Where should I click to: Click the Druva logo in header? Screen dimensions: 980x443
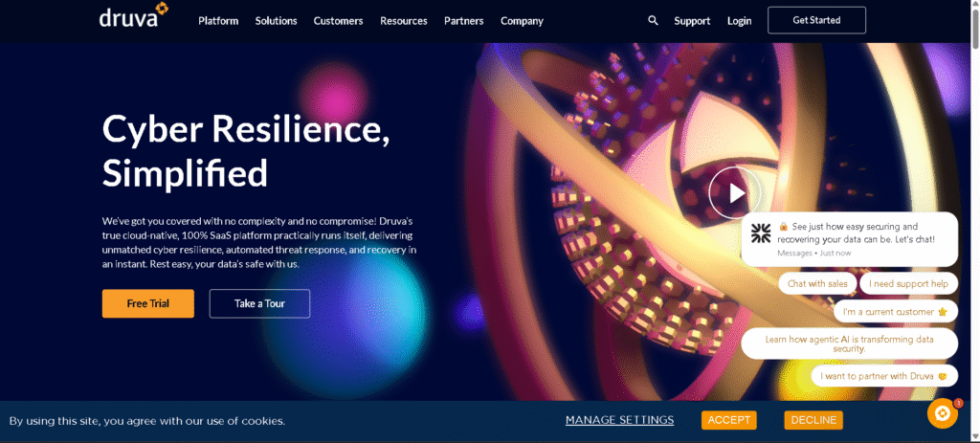click(x=133, y=16)
